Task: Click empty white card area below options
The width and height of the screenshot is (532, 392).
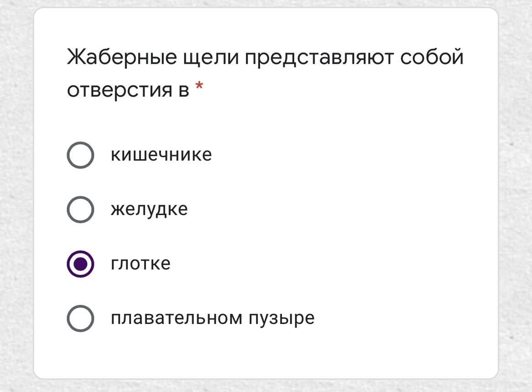Action: 266,356
